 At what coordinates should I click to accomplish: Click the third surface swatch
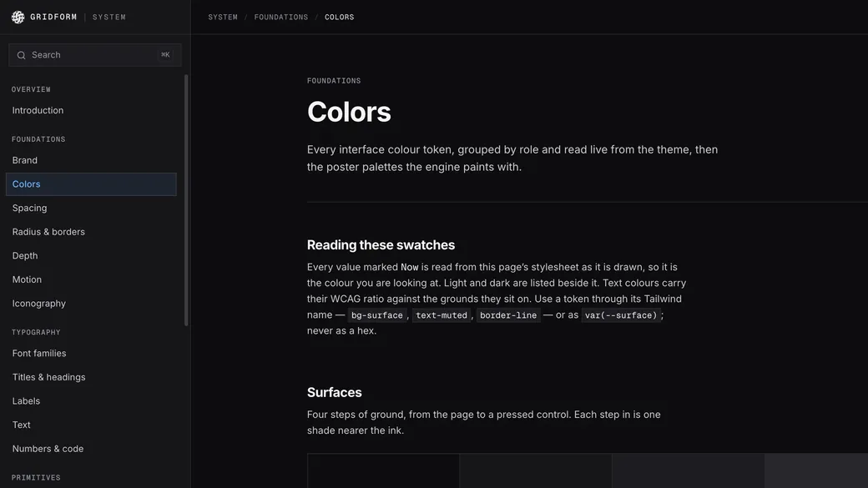click(x=688, y=470)
